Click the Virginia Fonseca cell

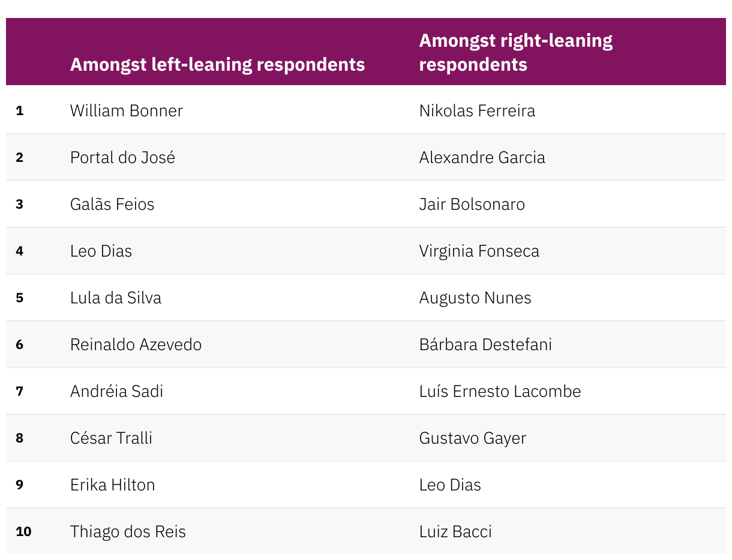point(479,251)
